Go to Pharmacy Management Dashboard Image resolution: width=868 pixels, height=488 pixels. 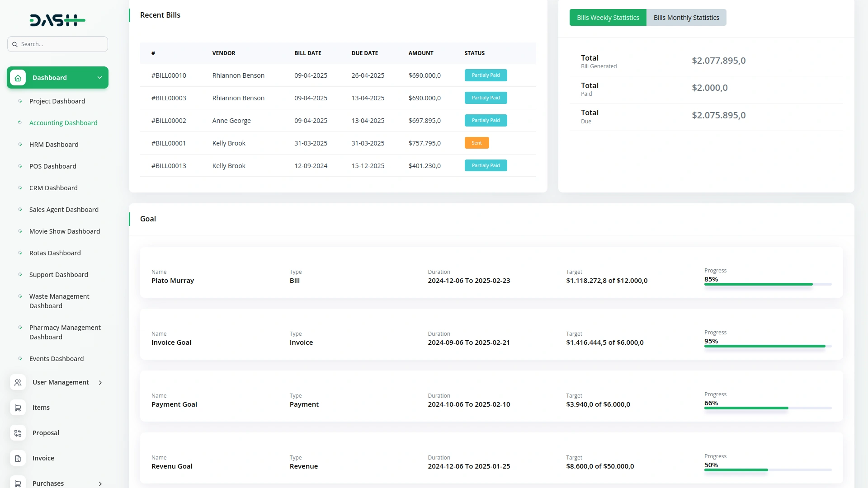point(65,332)
